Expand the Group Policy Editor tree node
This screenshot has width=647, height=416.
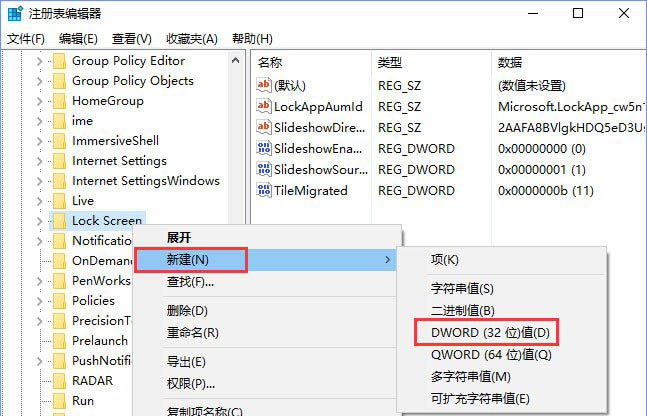click(39, 61)
